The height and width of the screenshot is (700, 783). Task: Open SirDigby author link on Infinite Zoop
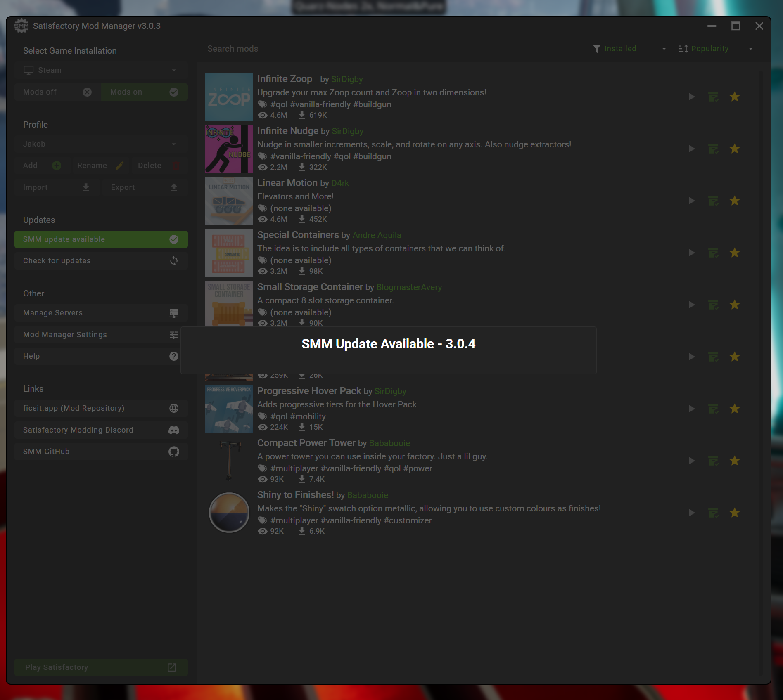347,79
